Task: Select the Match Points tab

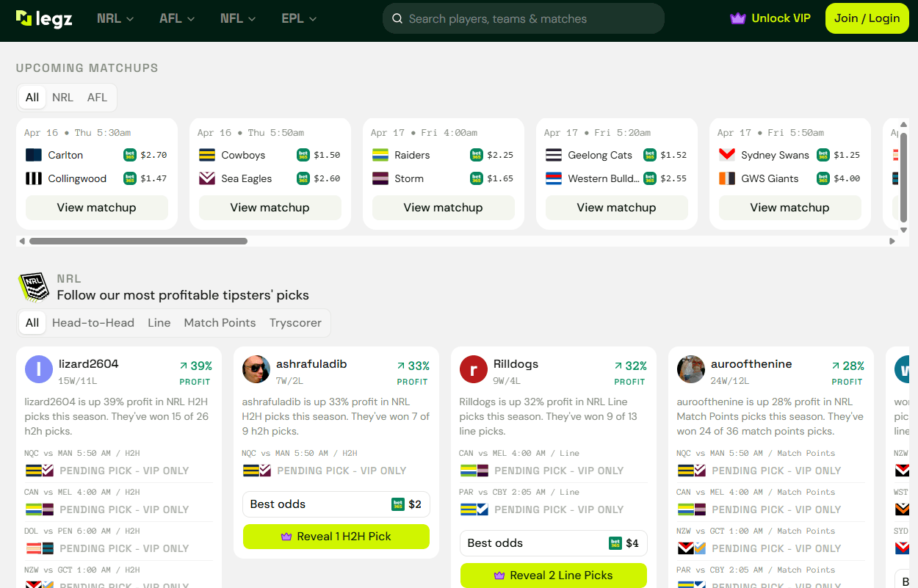Action: [x=220, y=323]
